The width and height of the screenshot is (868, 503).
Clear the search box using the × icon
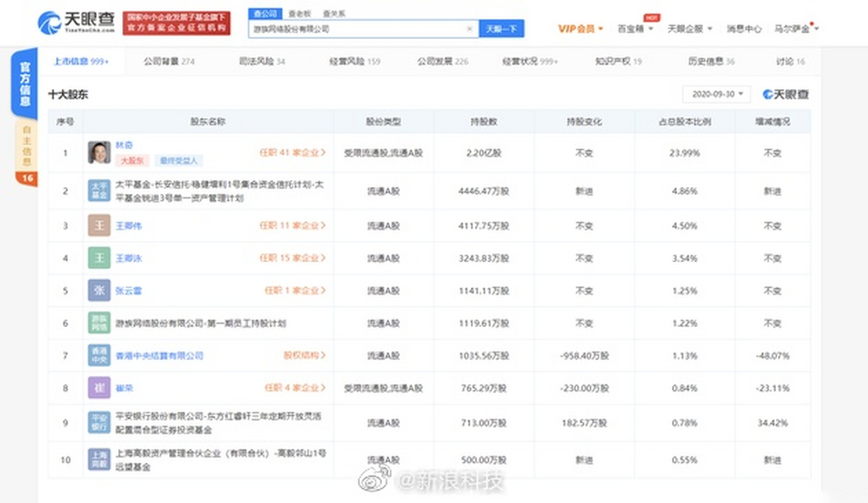[469, 29]
